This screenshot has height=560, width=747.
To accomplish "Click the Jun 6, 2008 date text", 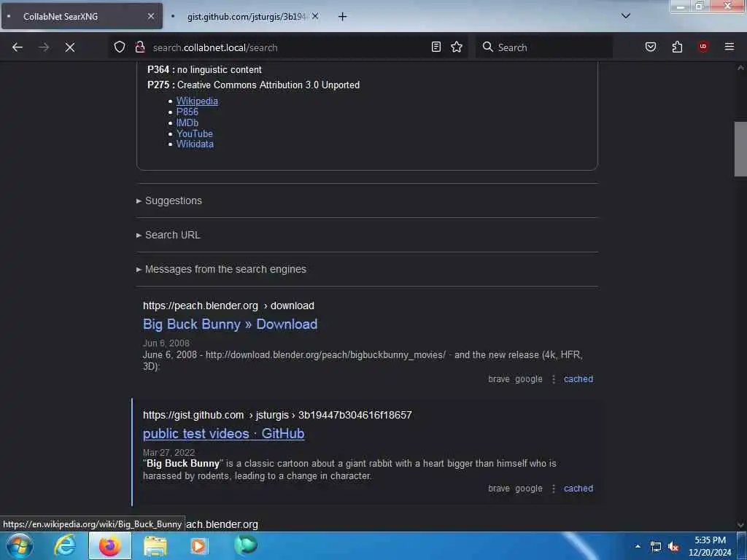I will click(x=166, y=343).
